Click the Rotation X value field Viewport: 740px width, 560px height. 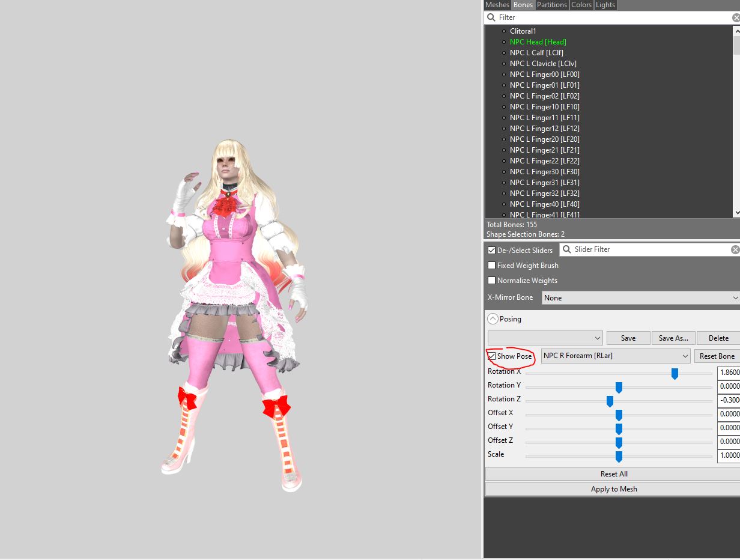(x=729, y=373)
